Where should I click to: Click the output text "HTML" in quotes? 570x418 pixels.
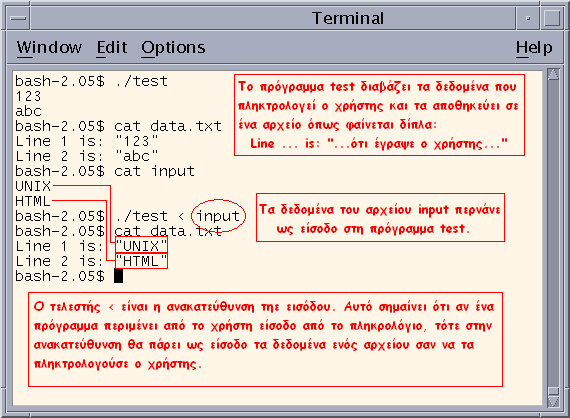141,261
